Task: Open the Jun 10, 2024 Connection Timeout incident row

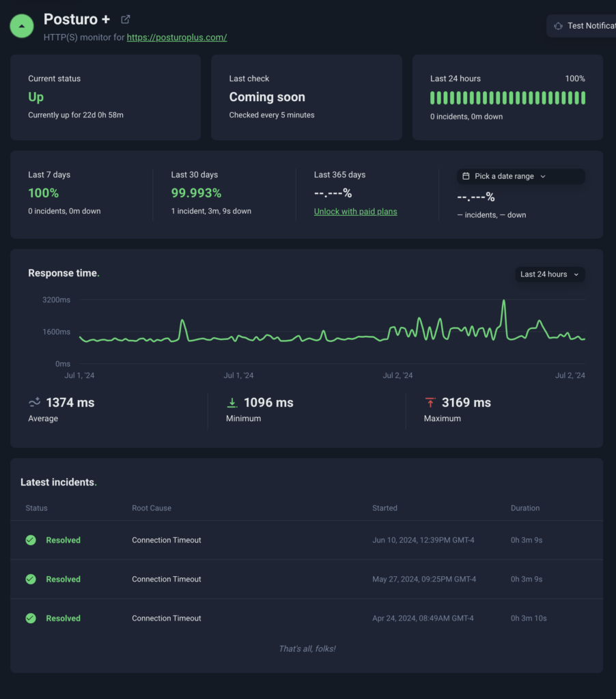Action: click(167, 540)
